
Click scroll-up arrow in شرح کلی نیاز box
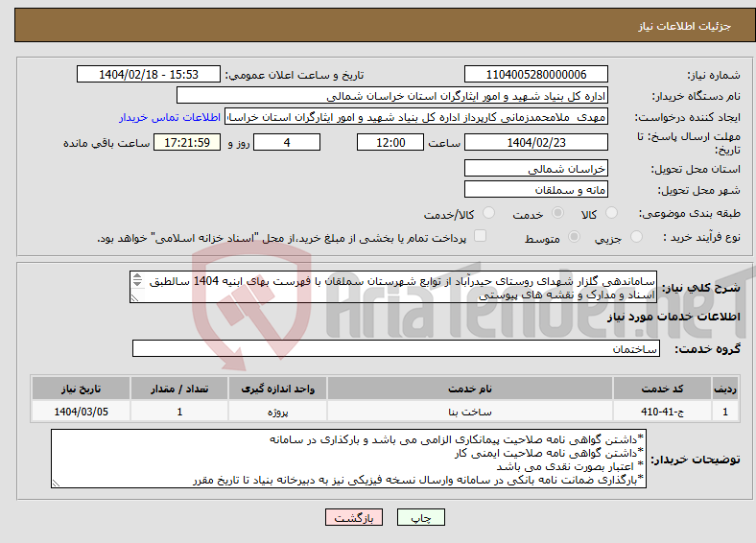click(137, 276)
